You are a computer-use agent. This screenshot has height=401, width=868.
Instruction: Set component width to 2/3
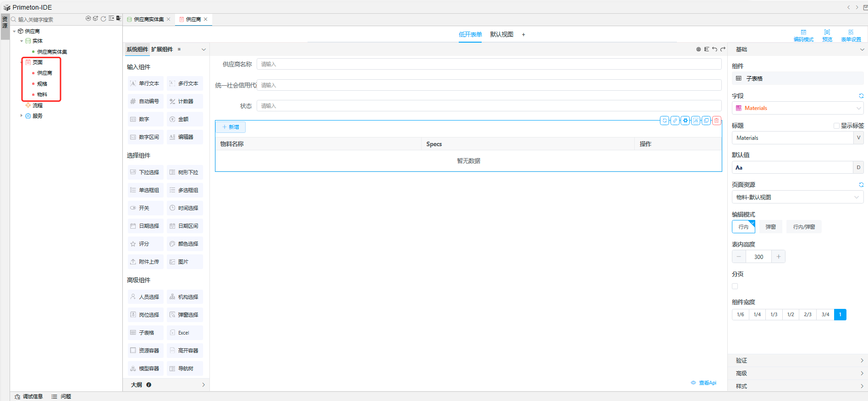pos(808,314)
